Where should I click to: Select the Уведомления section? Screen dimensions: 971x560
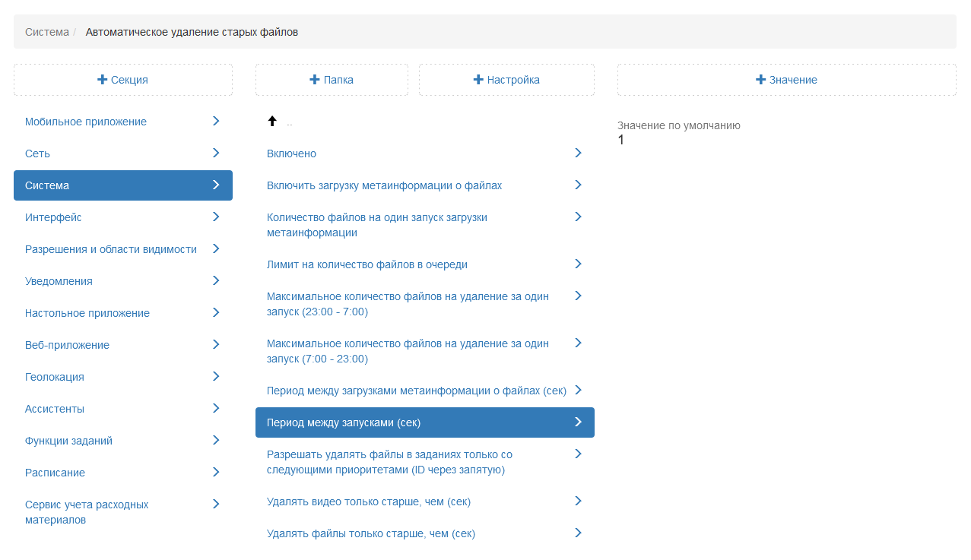point(59,281)
